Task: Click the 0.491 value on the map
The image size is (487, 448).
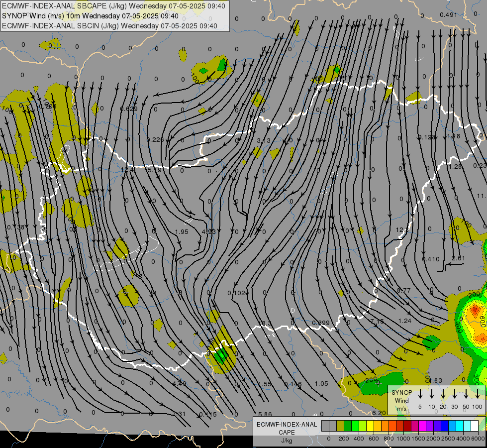Action: point(449,14)
